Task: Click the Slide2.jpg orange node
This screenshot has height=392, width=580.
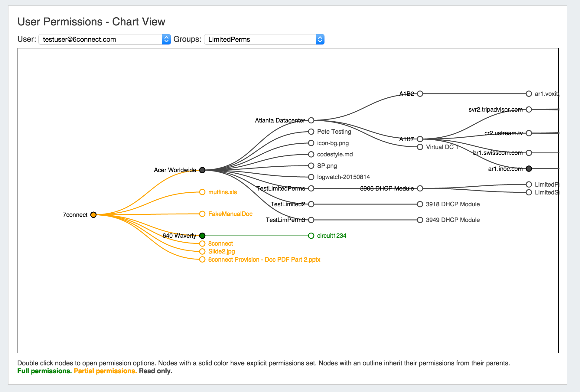Action: click(x=202, y=251)
